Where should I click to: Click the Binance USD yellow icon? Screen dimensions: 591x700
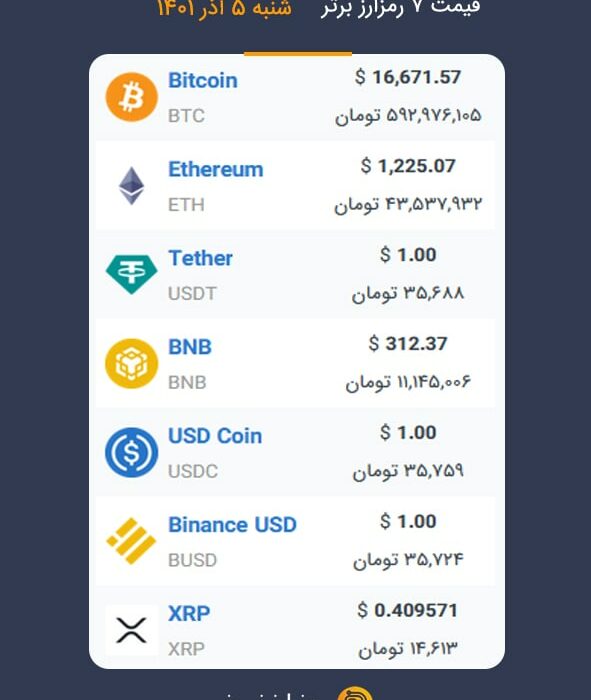coord(131,541)
